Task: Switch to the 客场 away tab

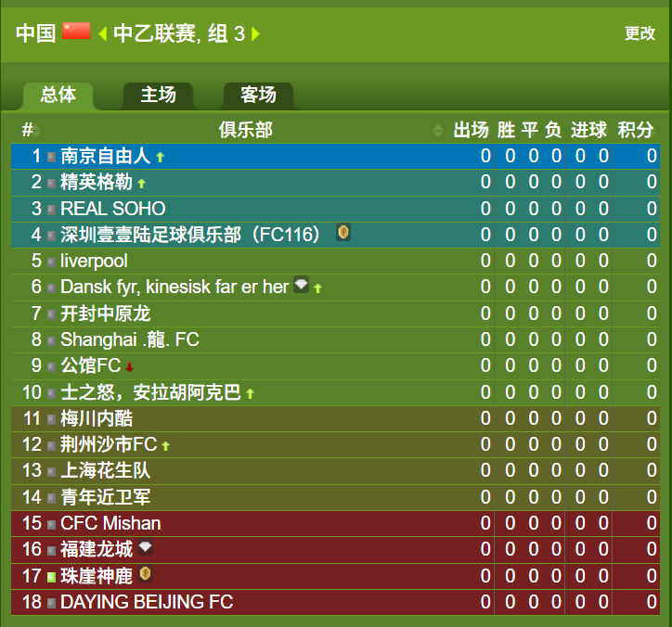Action: click(258, 96)
